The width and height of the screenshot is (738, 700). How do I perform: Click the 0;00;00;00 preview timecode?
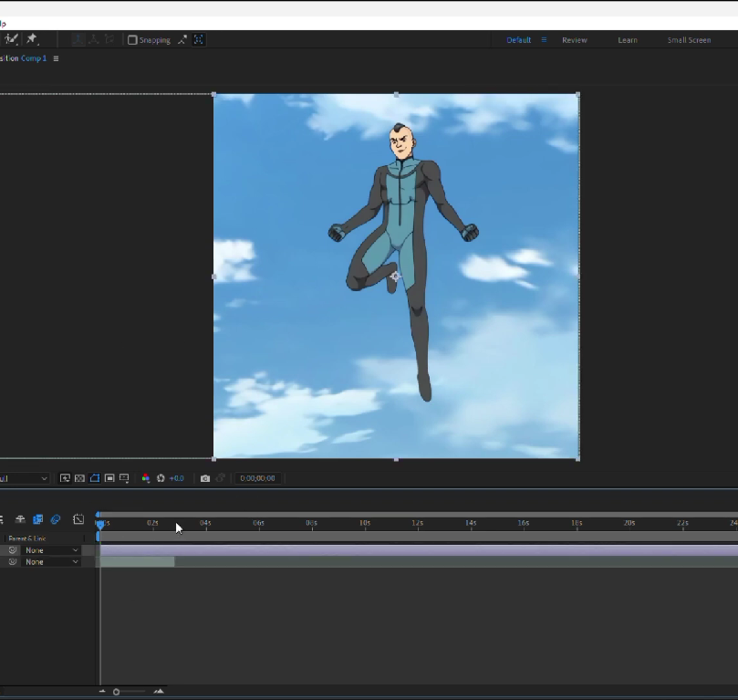257,478
